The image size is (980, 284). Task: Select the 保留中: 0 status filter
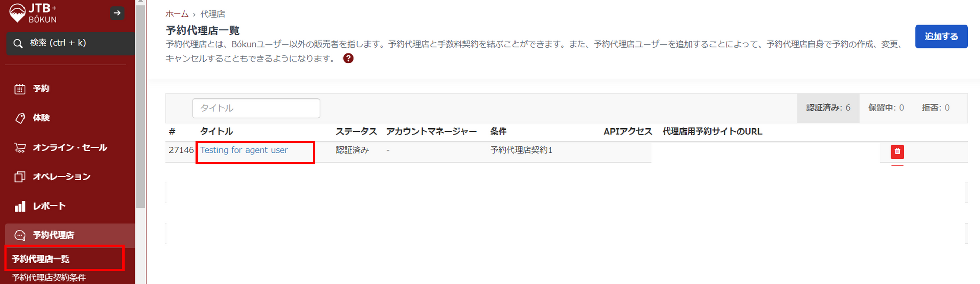886,108
